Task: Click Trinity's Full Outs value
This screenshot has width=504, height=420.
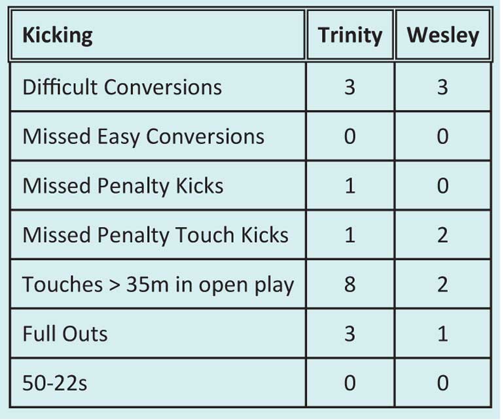Action: pos(350,334)
